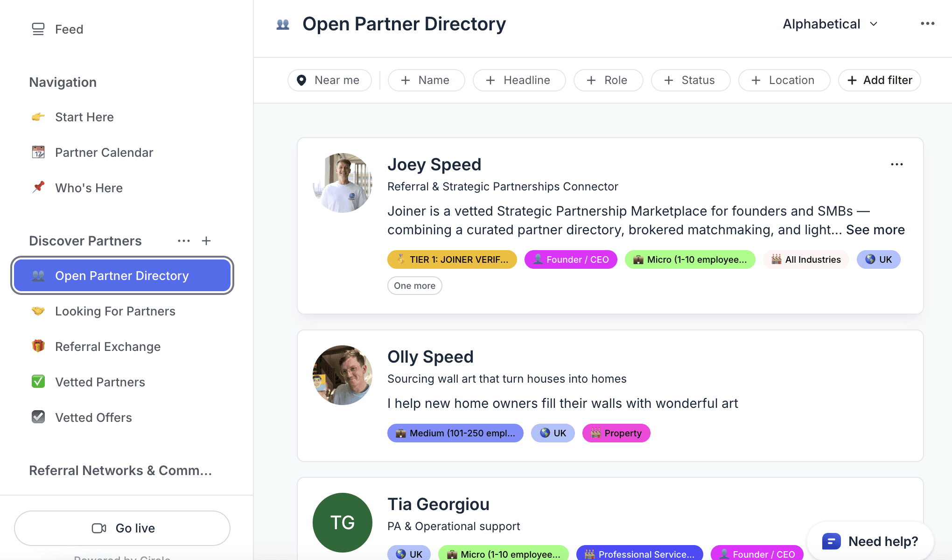This screenshot has height=560, width=952.
Task: Click the gift icon beside Referral Exchange
Action: pyautogui.click(x=38, y=346)
